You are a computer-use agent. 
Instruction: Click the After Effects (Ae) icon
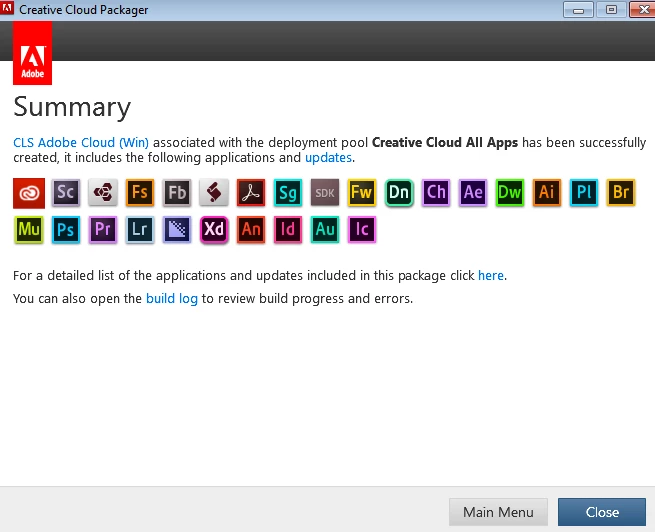pos(473,193)
